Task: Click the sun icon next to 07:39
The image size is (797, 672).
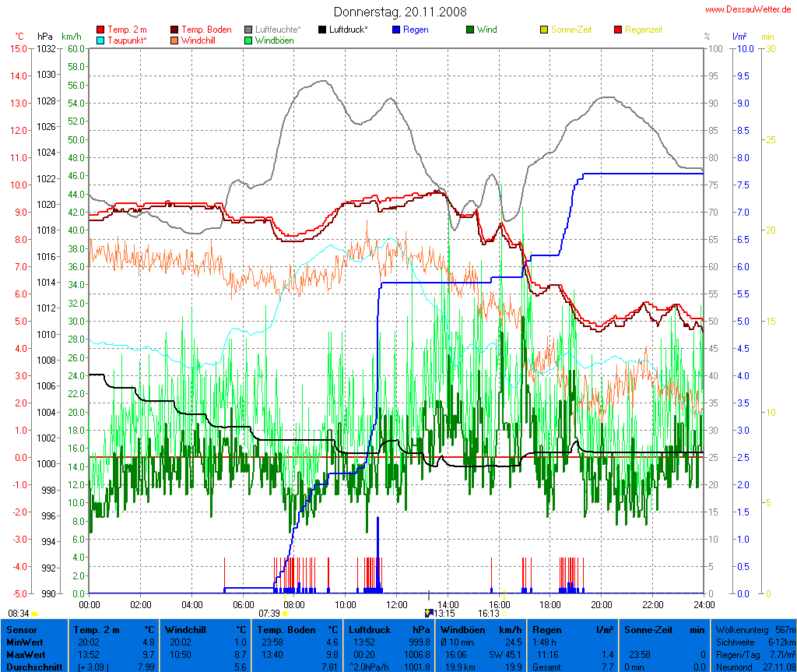Action: 286,614
